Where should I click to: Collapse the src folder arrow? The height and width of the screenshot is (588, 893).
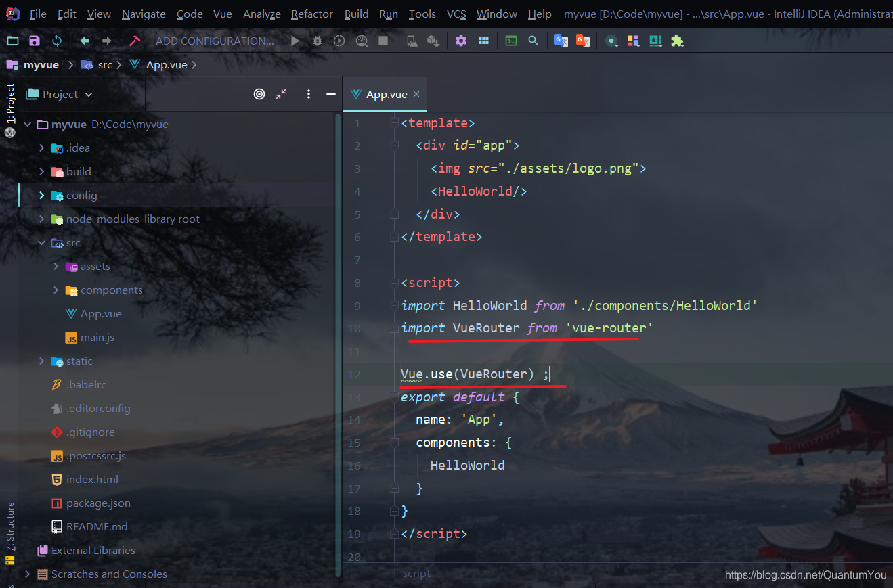pyautogui.click(x=42, y=243)
